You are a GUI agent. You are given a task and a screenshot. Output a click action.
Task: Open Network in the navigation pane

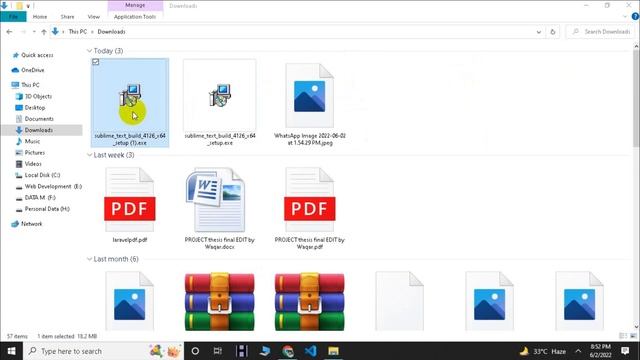click(x=31, y=224)
